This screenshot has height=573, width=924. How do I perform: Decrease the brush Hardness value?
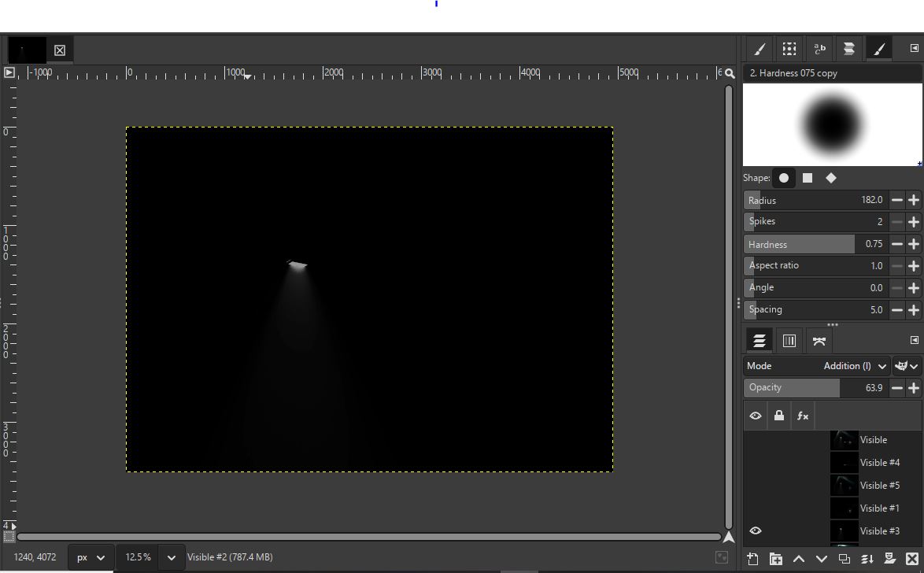(897, 244)
